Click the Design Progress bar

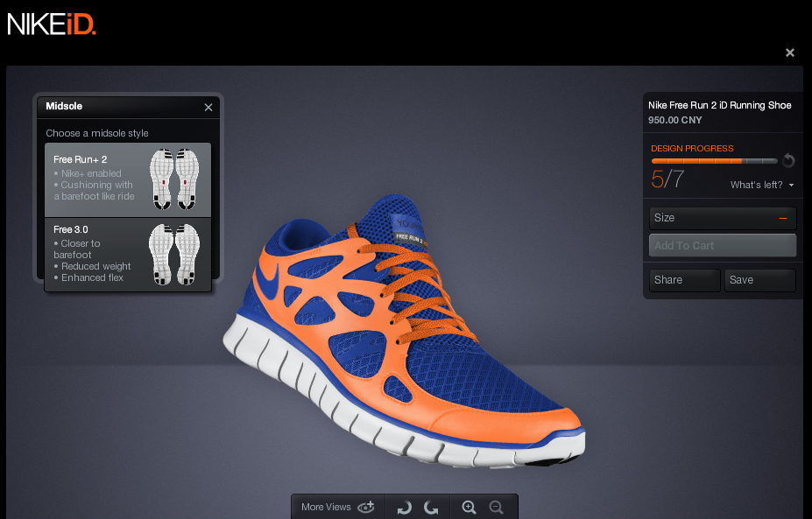click(x=714, y=161)
